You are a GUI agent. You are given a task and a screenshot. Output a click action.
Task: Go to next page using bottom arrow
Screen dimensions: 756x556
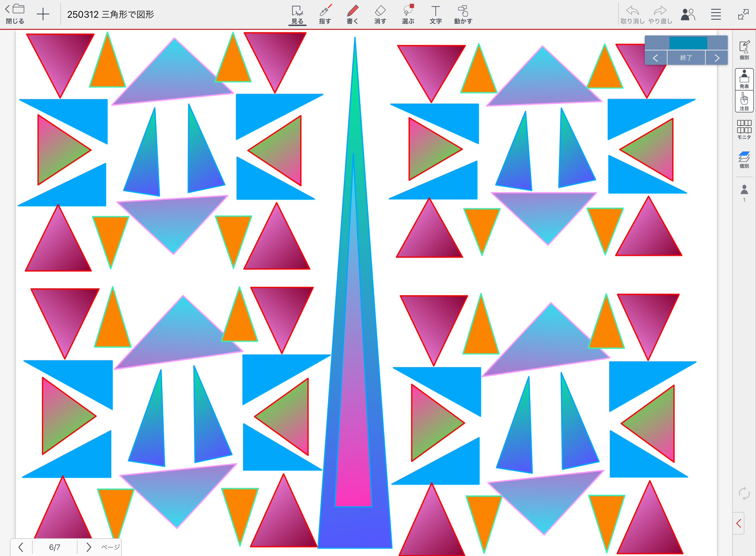[89, 547]
